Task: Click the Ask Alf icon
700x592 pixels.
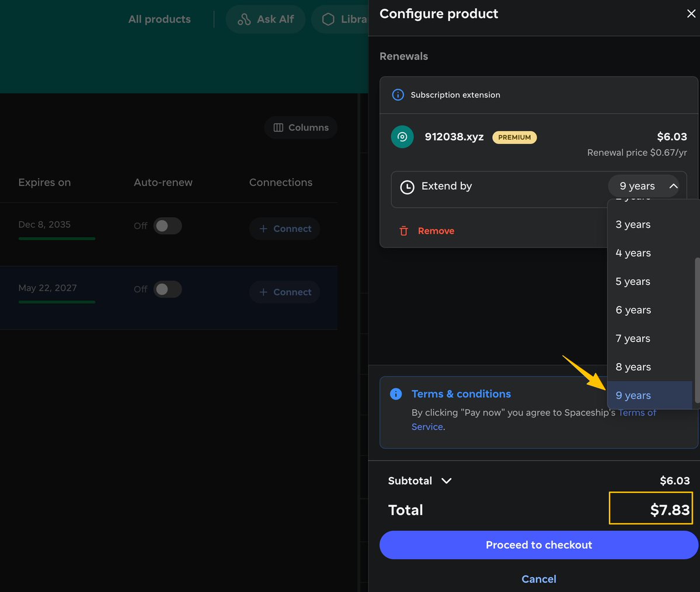Action: 244,19
